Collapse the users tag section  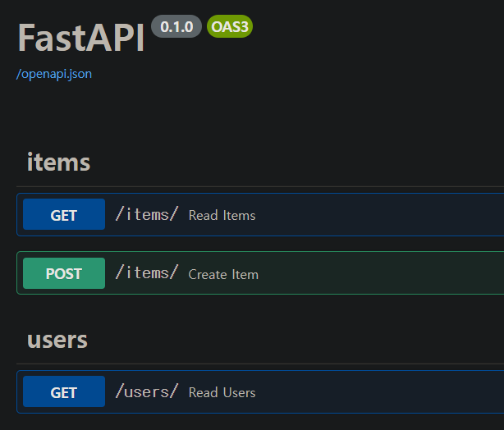tap(57, 340)
